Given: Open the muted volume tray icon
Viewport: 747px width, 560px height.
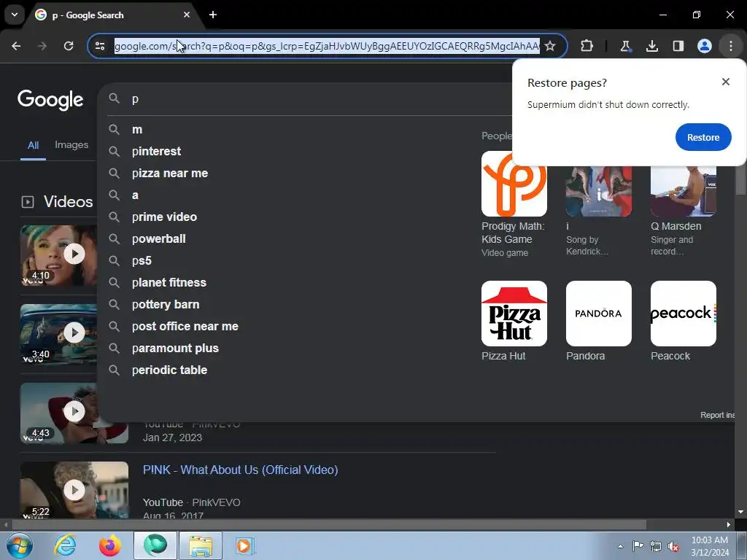Looking at the screenshot, I should 673,547.
